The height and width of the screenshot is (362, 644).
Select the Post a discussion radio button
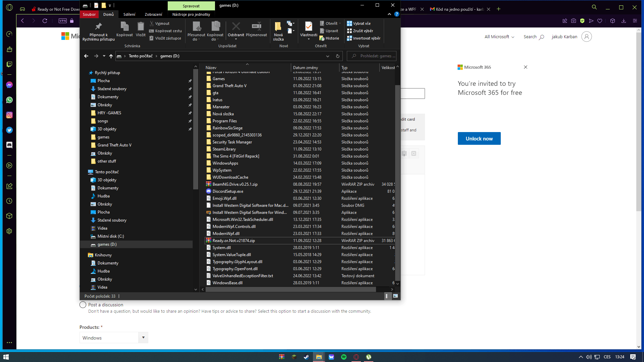[83, 305]
